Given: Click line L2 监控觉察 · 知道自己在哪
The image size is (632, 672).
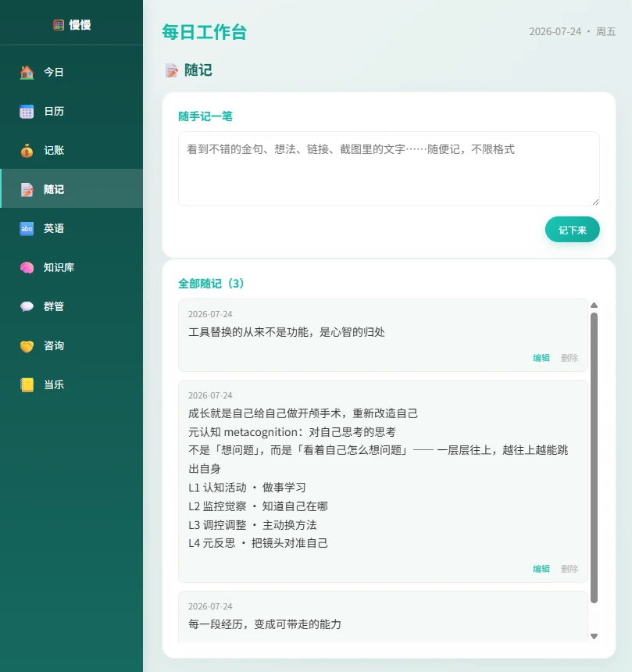Looking at the screenshot, I should pyautogui.click(x=258, y=506).
